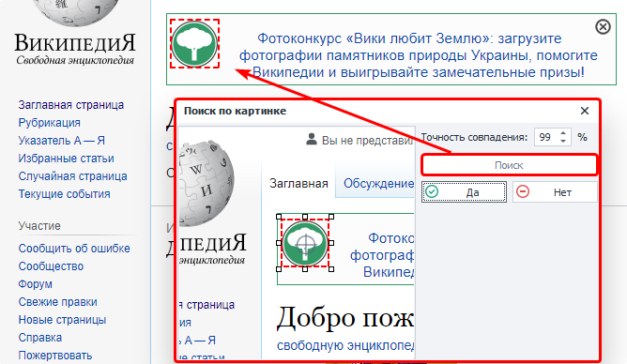Open the Свежие правки link

click(x=57, y=302)
